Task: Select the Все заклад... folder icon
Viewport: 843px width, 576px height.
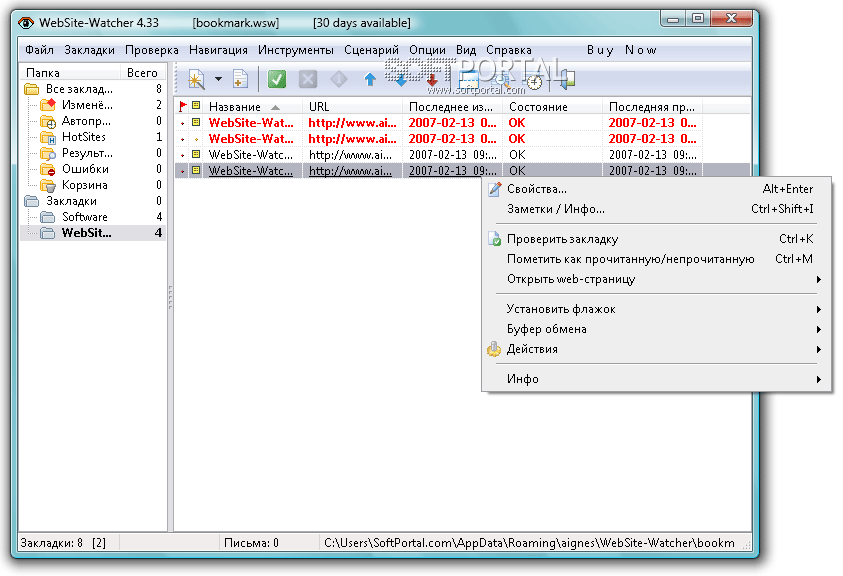Action: 32,89
